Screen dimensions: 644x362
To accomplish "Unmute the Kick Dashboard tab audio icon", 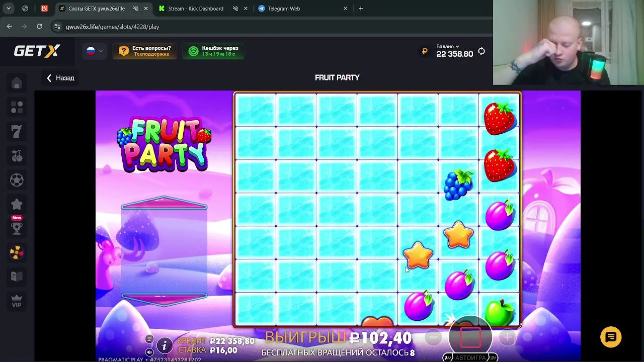I will (x=235, y=9).
